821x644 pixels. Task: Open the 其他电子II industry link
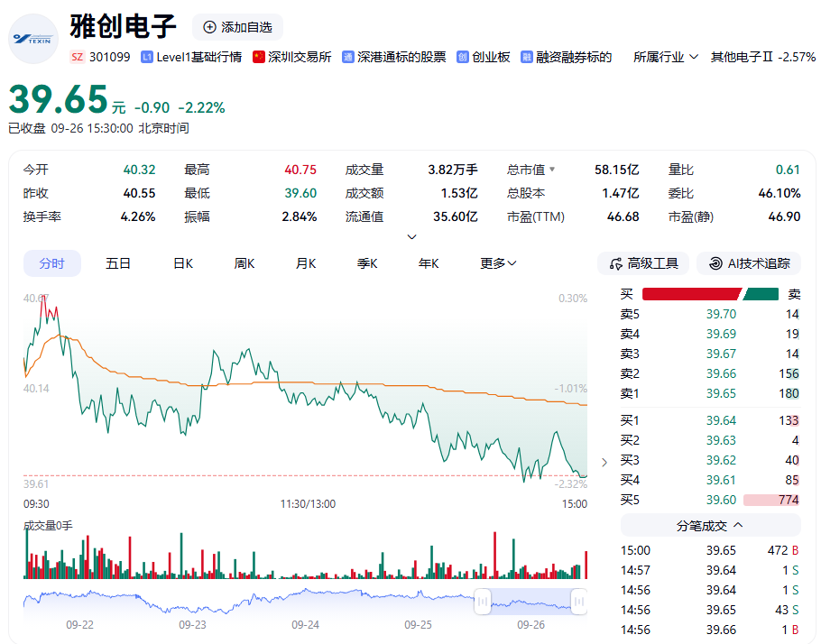click(x=763, y=57)
